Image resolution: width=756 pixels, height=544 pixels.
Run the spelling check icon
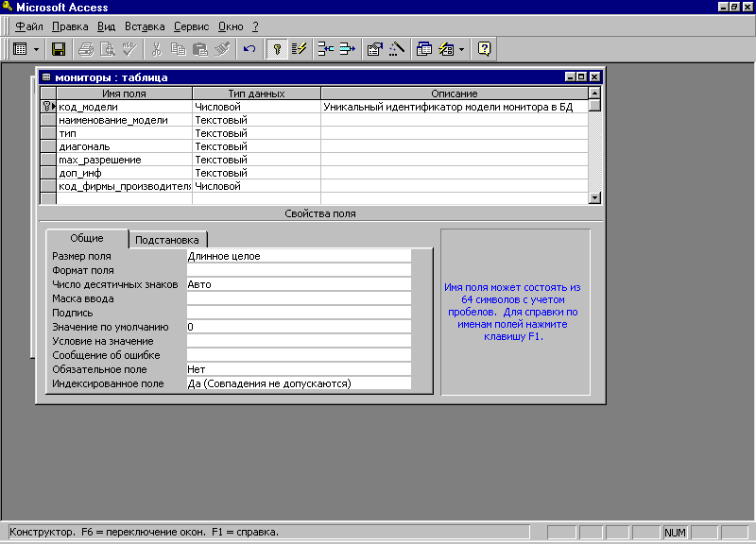(x=129, y=49)
